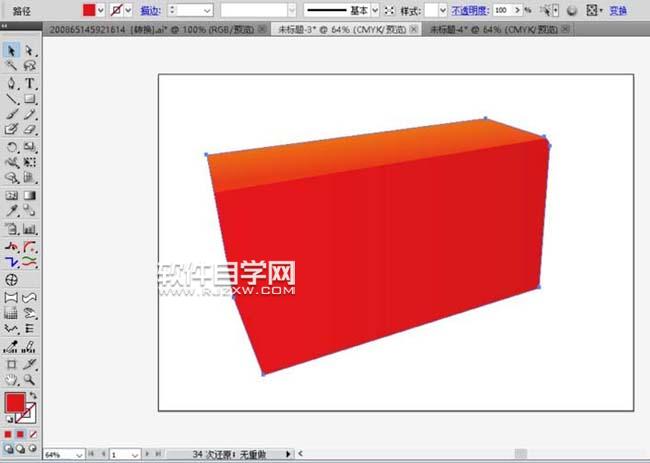Reset to default fill and stroke
650x463 pixels.
9,419
